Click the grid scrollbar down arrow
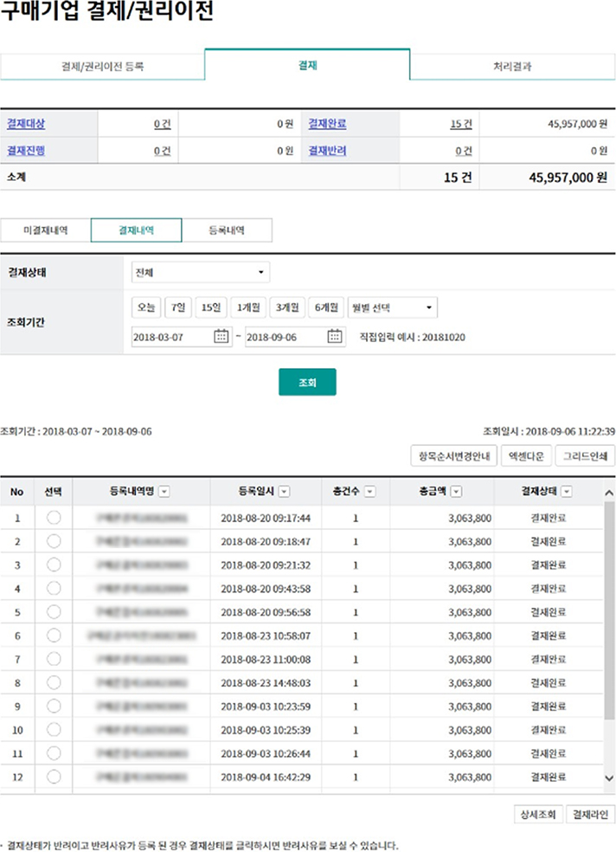Image resolution: width=616 pixels, height=852 pixels. tap(609, 779)
